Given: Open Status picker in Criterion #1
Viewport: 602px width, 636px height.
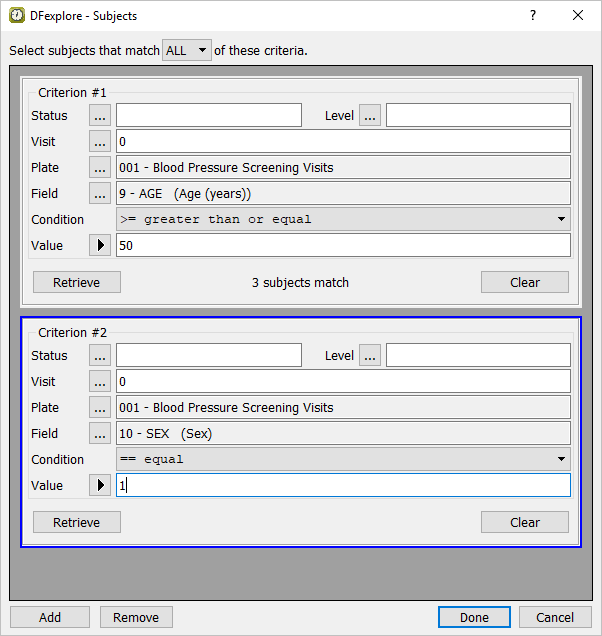Looking at the screenshot, I should tap(100, 116).
